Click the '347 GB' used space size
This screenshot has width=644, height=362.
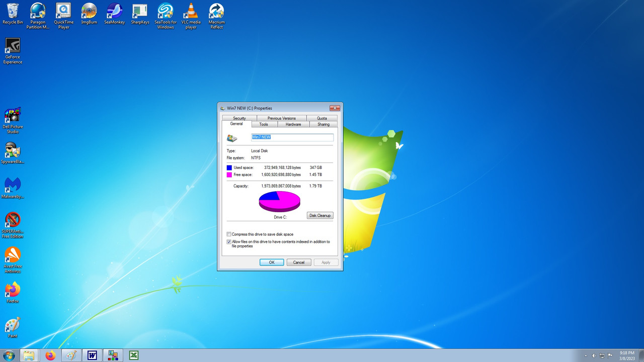(x=315, y=167)
